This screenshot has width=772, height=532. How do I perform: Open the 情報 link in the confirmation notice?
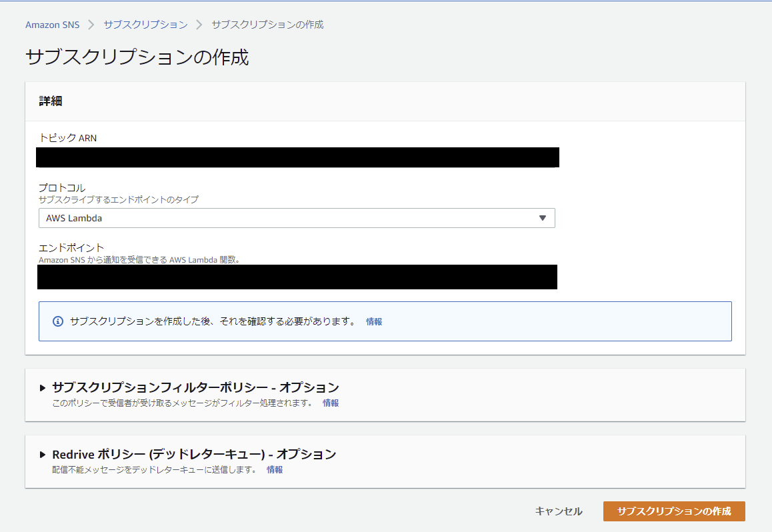[x=374, y=321]
